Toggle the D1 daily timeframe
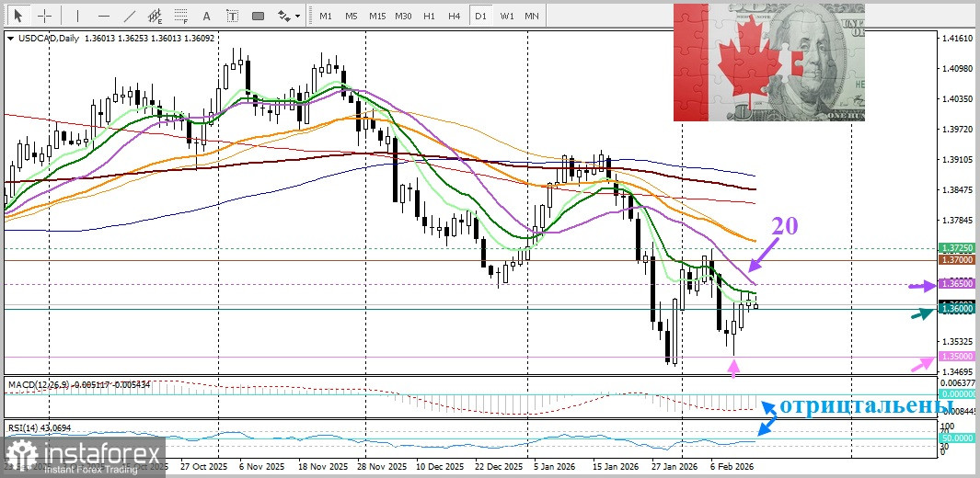 [480, 16]
